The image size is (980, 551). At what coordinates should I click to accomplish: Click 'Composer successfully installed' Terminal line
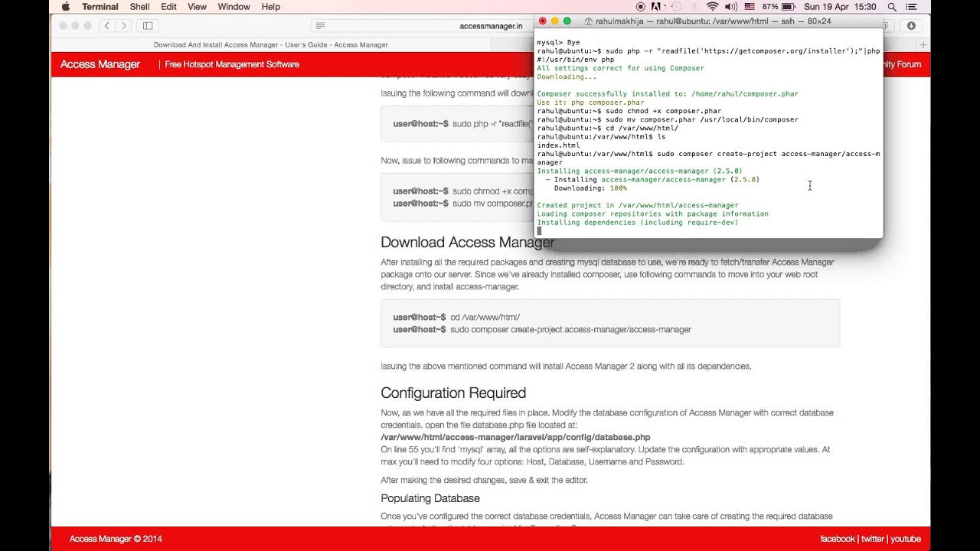tap(668, 94)
